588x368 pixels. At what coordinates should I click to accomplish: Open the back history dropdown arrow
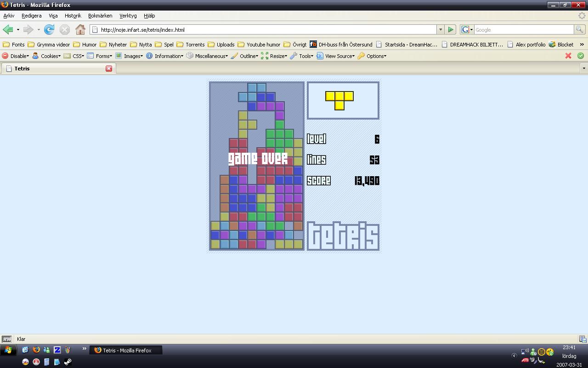point(18,29)
